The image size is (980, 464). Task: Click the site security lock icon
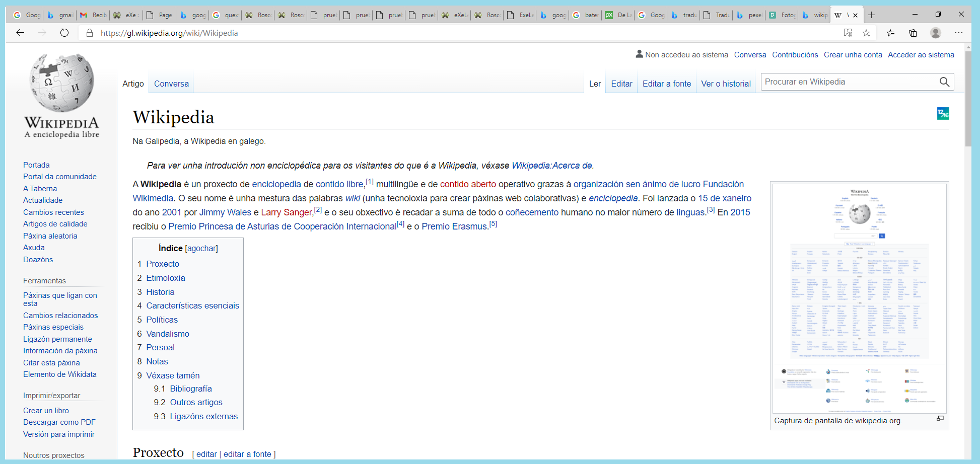click(x=90, y=33)
